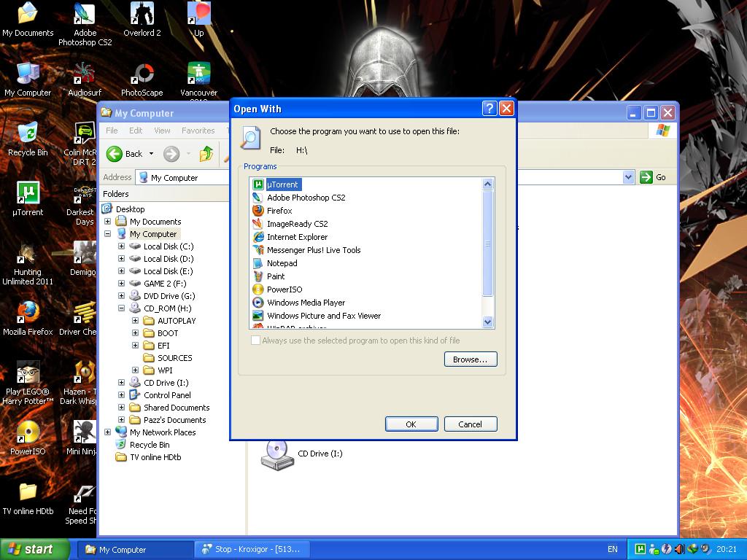The height and width of the screenshot is (560, 747).
Task: Open the File menu in My Computer
Action: click(x=112, y=131)
